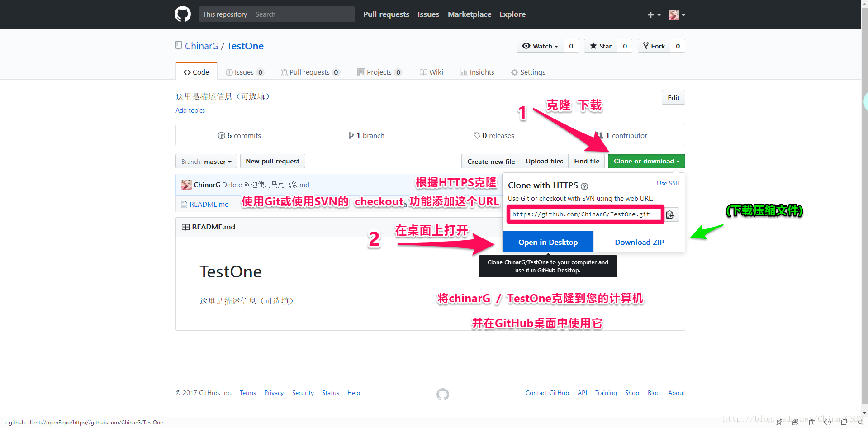Open the ChinarG commit author link
The width and height of the screenshot is (868, 428).
pyautogui.click(x=207, y=185)
